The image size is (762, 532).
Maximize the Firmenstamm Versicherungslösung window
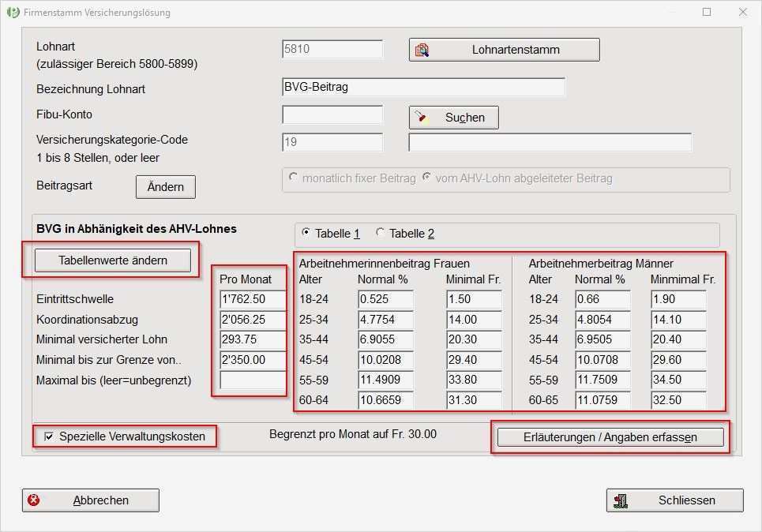coord(707,12)
